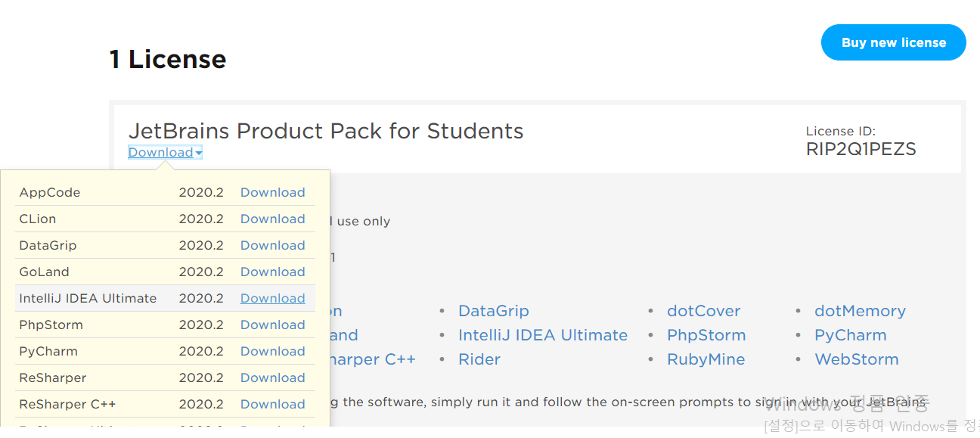This screenshot has height=438, width=980.
Task: Open the WebStorm product link
Action: (x=856, y=359)
